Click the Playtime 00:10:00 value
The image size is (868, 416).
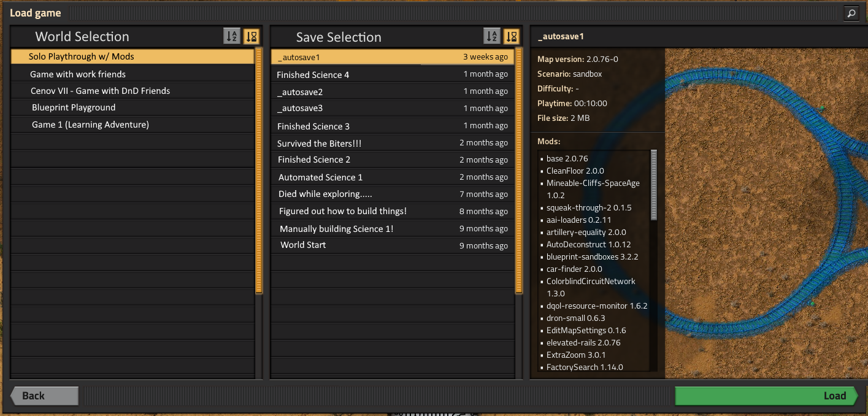click(x=591, y=103)
